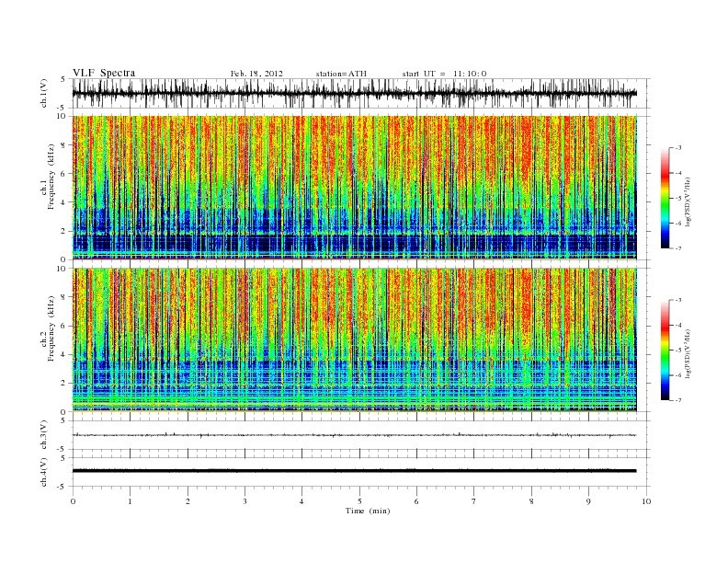The image size is (728, 563).
Task: Click the thick ch.4 voltage trace
Action: click(x=354, y=471)
